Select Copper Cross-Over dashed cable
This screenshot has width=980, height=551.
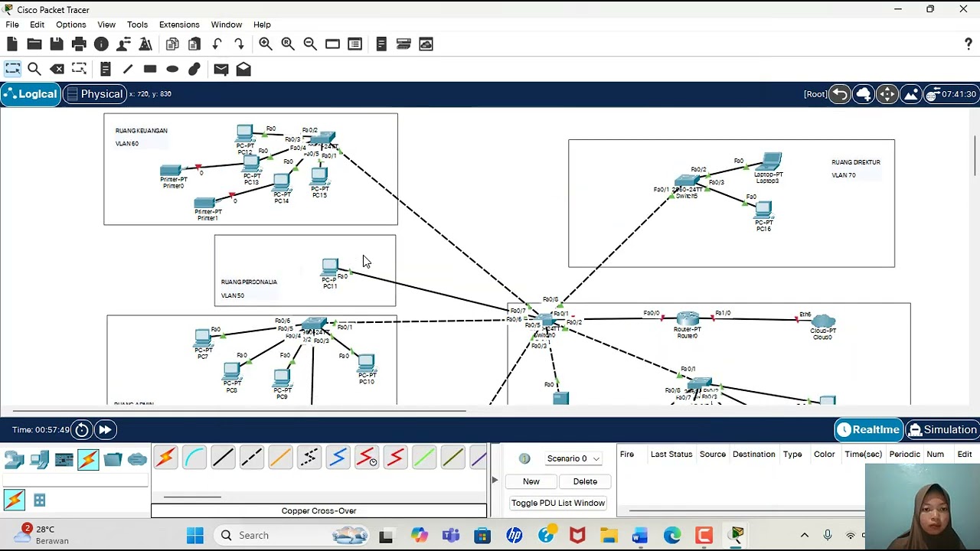[252, 458]
